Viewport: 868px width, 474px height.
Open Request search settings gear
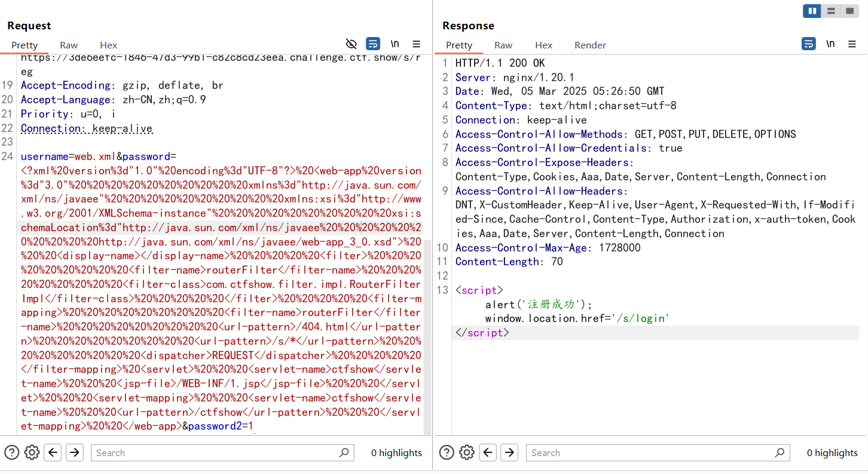[x=32, y=452]
